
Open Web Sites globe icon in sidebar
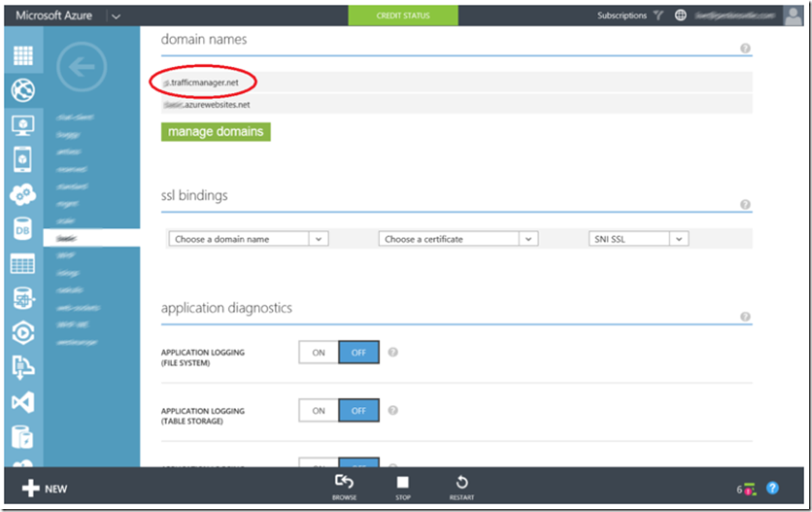pos(22,90)
